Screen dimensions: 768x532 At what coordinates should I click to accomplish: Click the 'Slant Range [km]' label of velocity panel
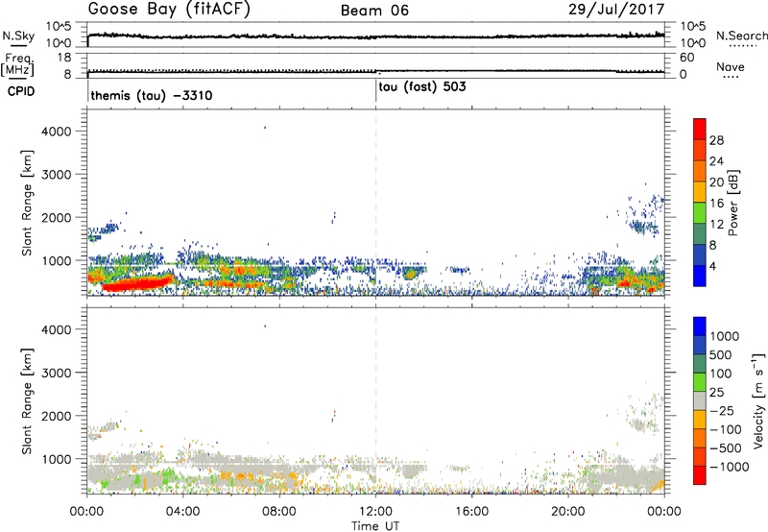pos(27,400)
